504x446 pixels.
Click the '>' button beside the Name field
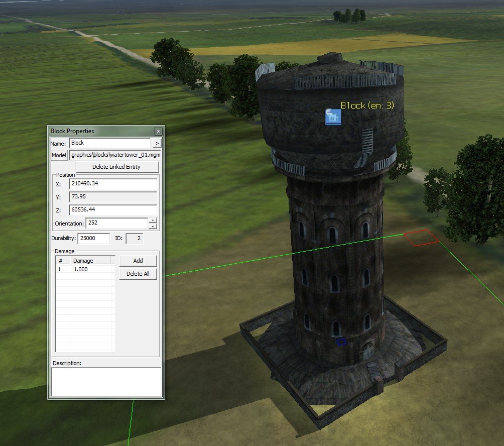coord(157,143)
